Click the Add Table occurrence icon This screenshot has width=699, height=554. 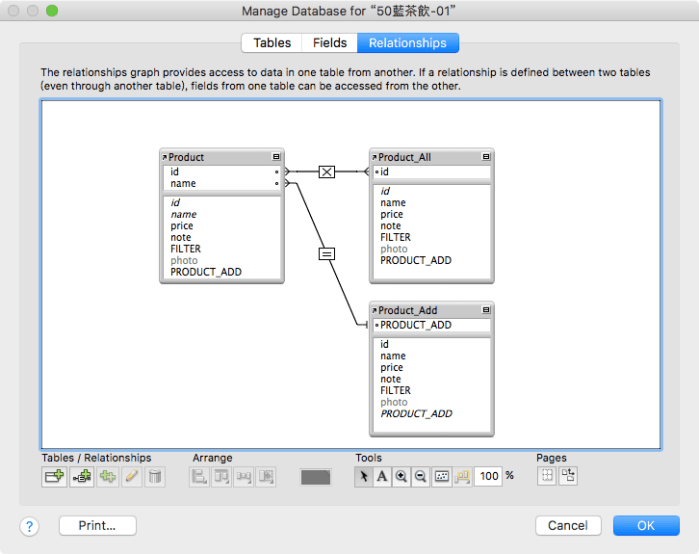point(54,477)
